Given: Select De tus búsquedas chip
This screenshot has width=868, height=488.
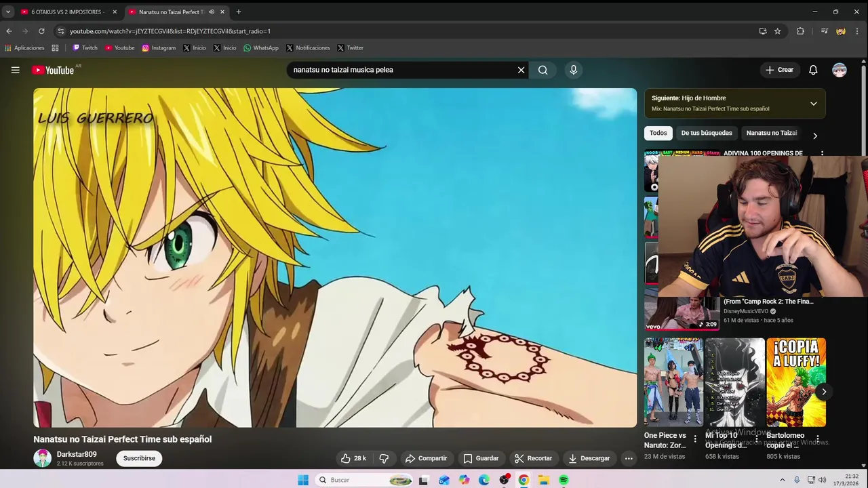Looking at the screenshot, I should tap(707, 133).
